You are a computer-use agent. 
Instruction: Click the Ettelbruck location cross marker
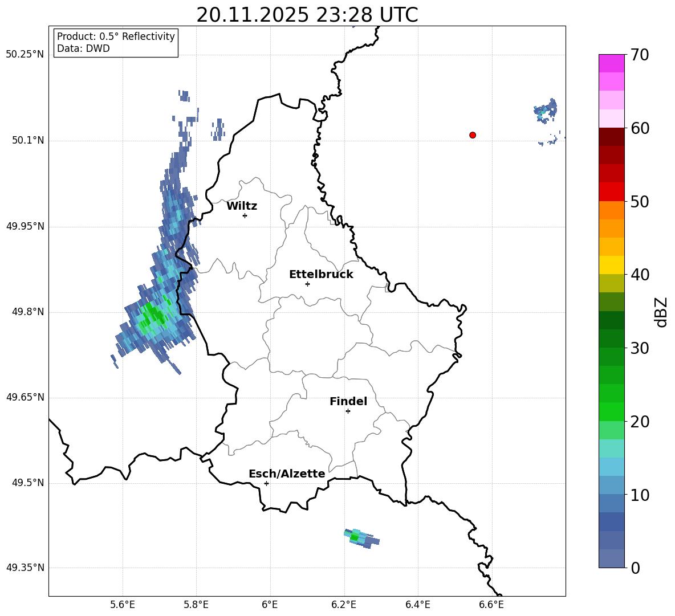[307, 284]
